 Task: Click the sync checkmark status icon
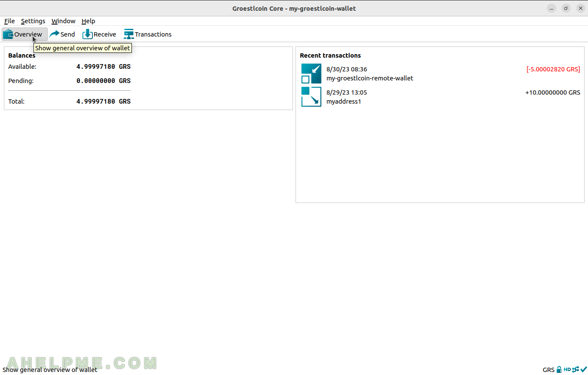pyautogui.click(x=584, y=369)
